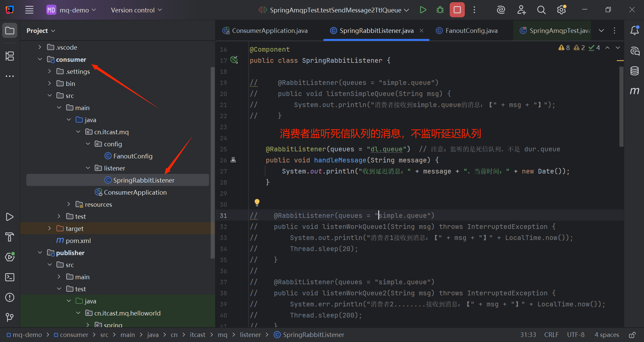Expand the target folder
Viewport: 644px width, 342px height.
(x=50, y=229)
